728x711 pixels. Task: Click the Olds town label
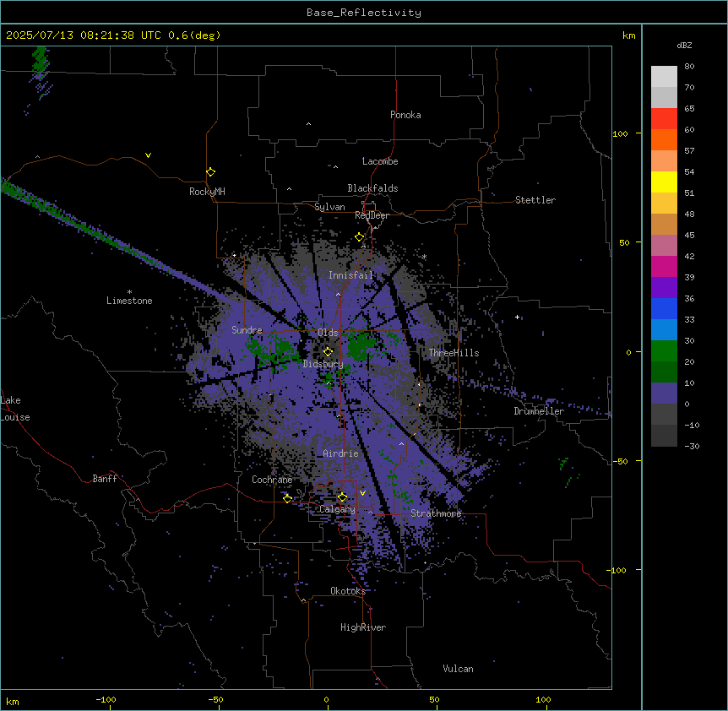[x=328, y=333]
